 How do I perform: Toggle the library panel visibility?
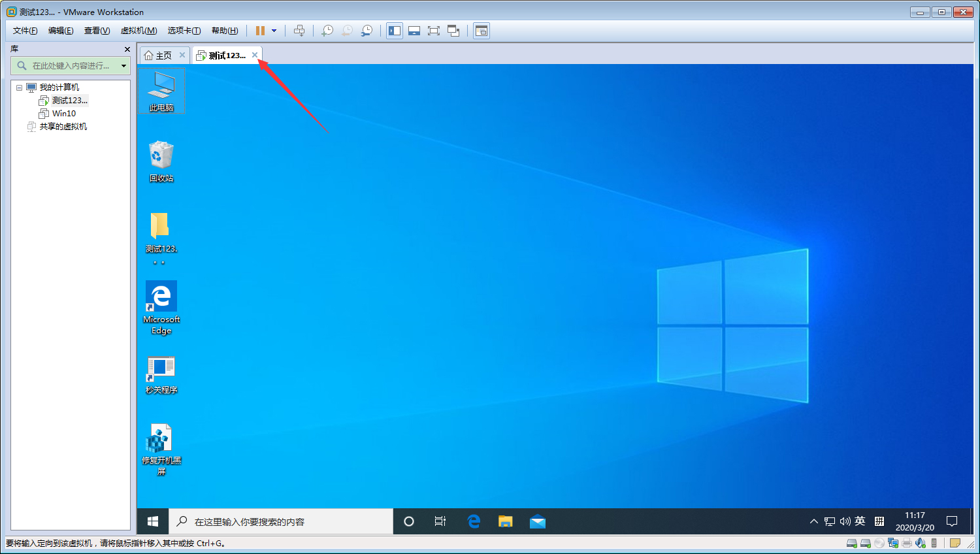(x=395, y=31)
